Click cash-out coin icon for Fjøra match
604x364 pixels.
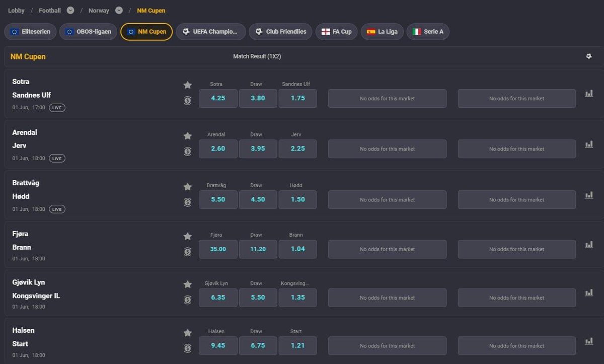pos(188,251)
